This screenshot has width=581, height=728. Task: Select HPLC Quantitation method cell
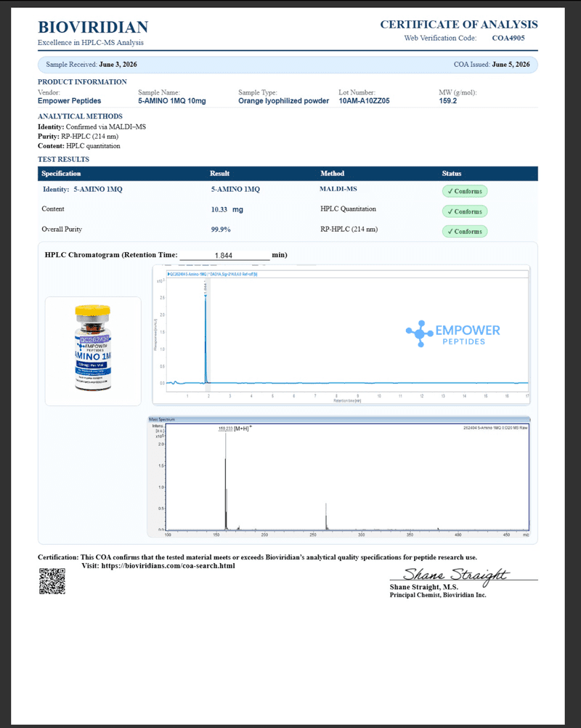tap(348, 209)
